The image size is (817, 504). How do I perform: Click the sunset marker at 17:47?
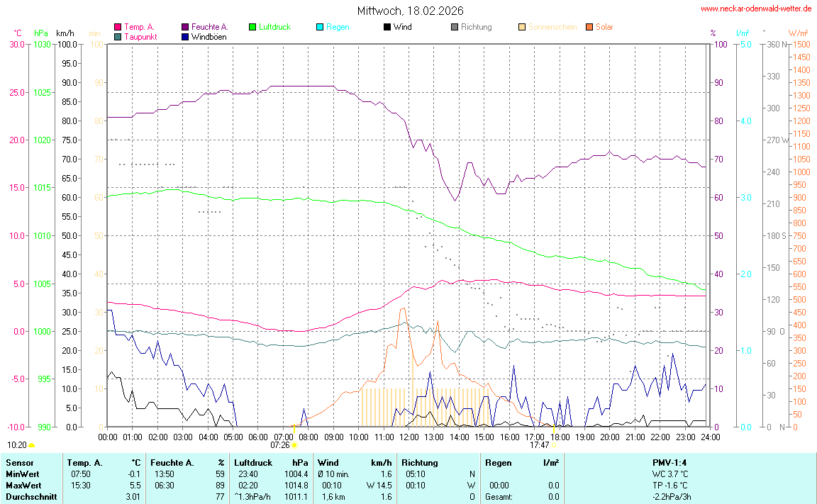point(553,444)
